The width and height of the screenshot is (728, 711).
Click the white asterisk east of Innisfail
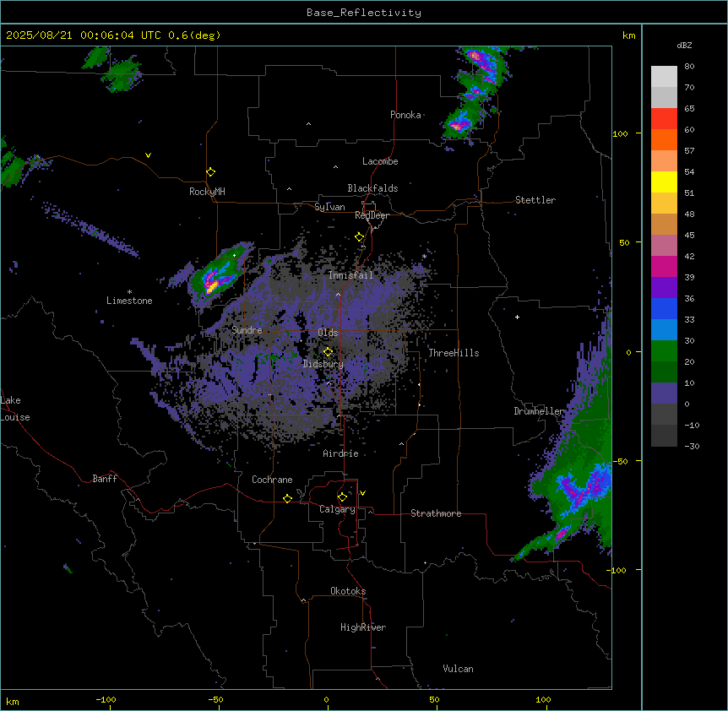click(x=424, y=256)
